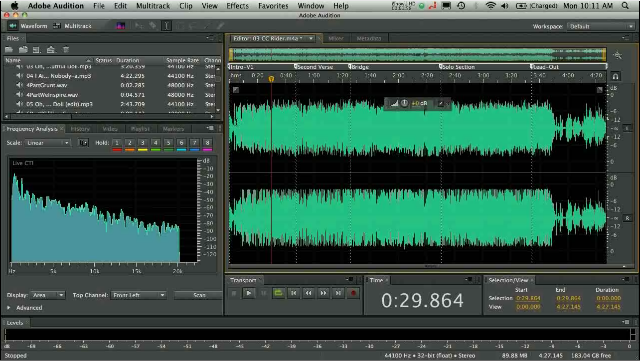Open the Top Channel dropdown
The image size is (640, 361).
point(138,295)
